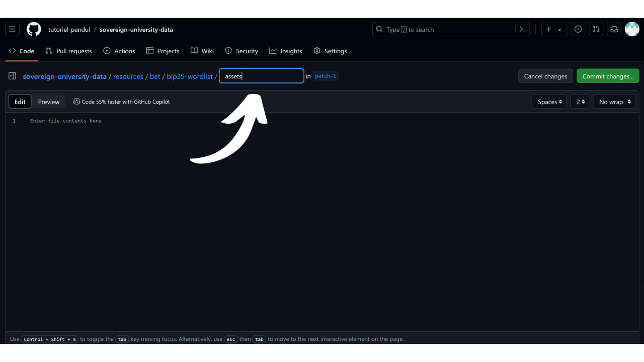
Task: Open the bip39-wordlist breadcrumb link
Action: point(190,76)
